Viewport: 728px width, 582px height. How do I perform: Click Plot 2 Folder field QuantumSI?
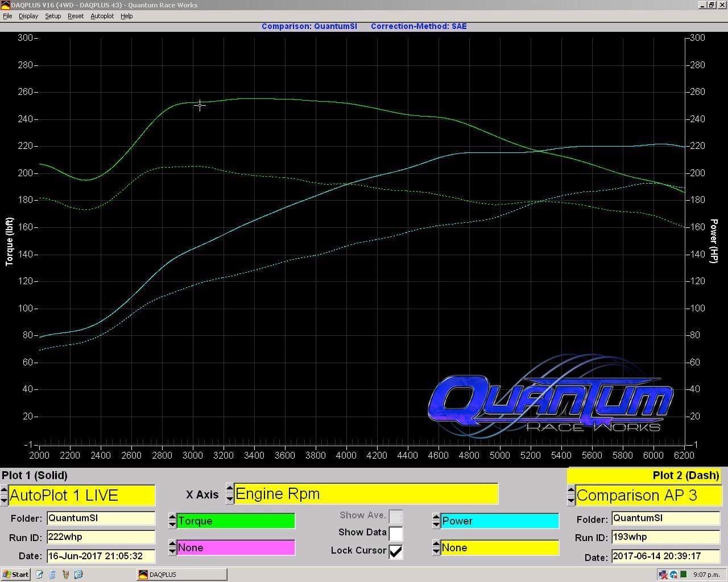pyautogui.click(x=666, y=518)
